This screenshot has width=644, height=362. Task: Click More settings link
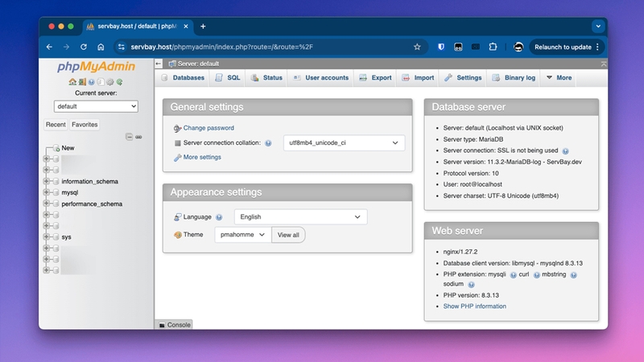tap(202, 157)
